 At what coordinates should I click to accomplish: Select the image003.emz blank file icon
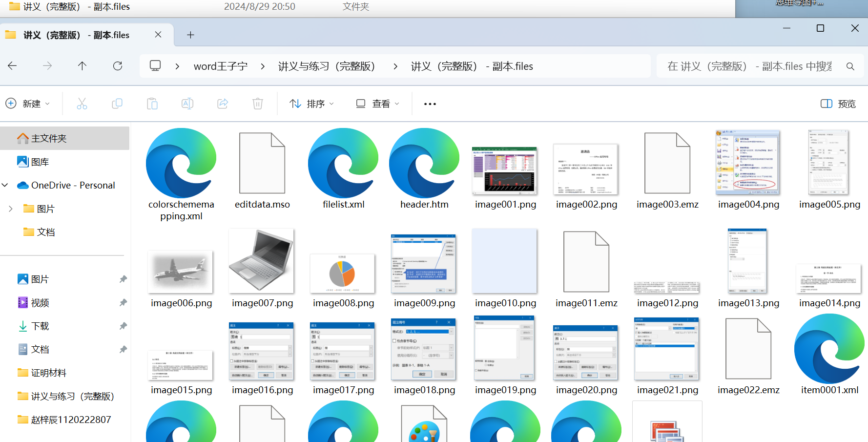[x=667, y=163]
